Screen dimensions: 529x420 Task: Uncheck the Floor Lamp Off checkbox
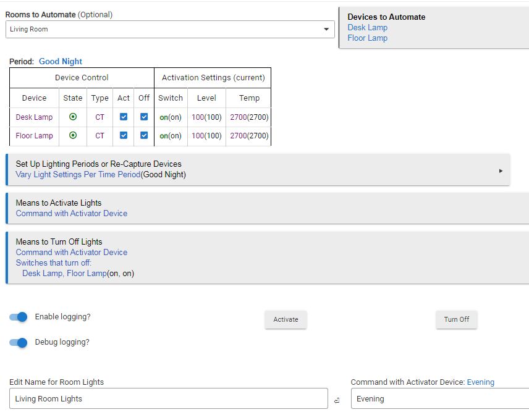(x=144, y=135)
